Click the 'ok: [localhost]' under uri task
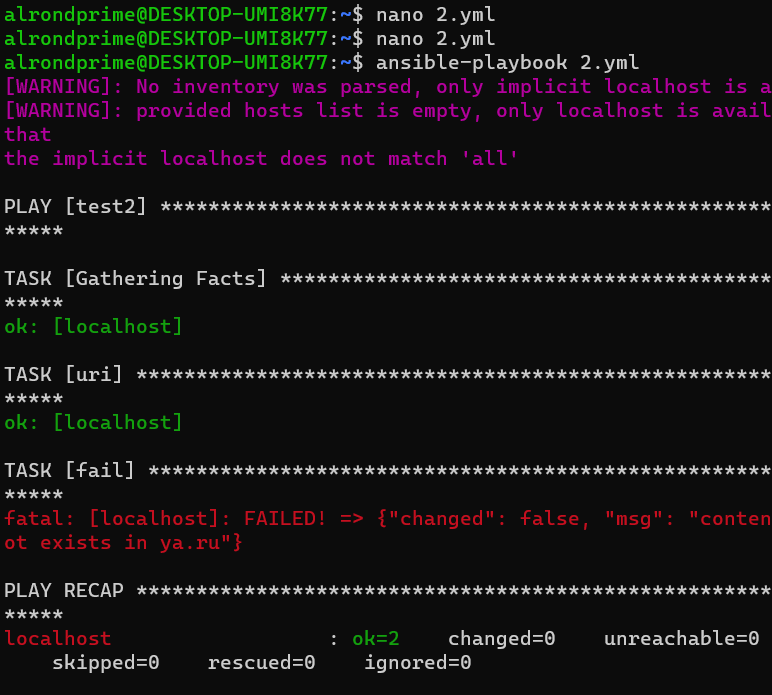This screenshot has height=695, width=772. [x=94, y=423]
